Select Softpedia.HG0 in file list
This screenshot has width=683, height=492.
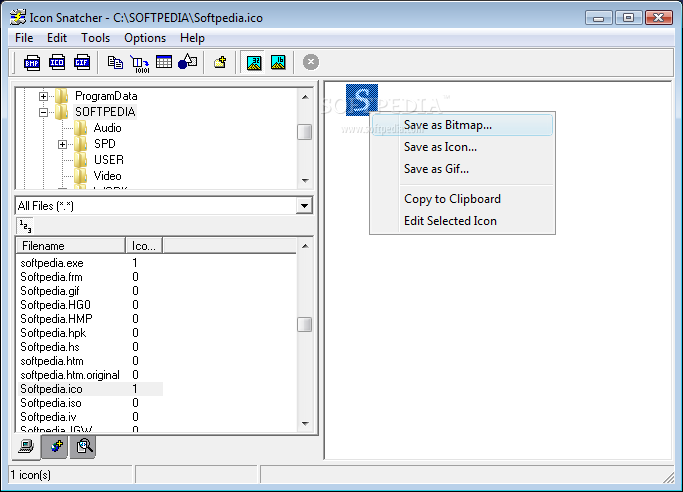pos(55,305)
